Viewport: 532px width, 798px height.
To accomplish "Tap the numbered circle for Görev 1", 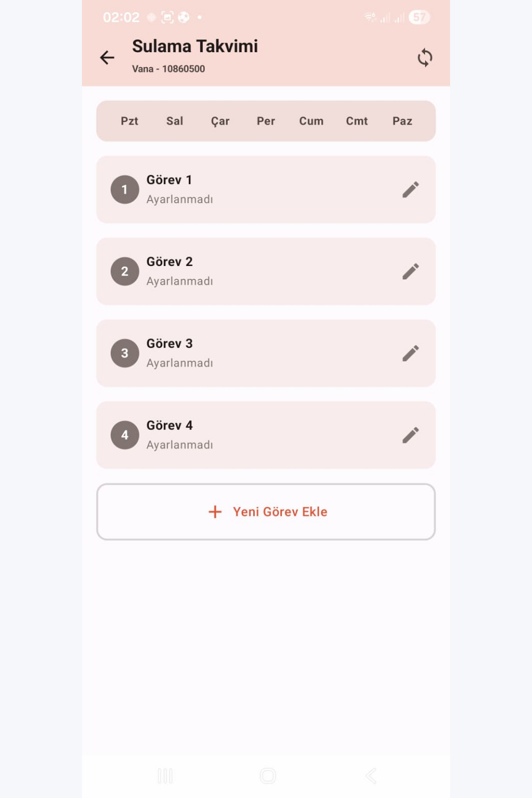I will (x=124, y=189).
